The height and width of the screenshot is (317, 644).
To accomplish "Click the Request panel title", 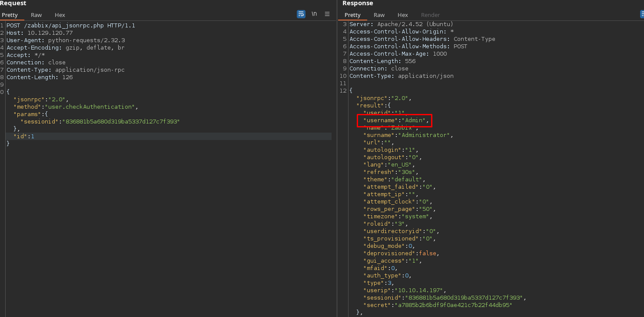I will click(x=13, y=3).
